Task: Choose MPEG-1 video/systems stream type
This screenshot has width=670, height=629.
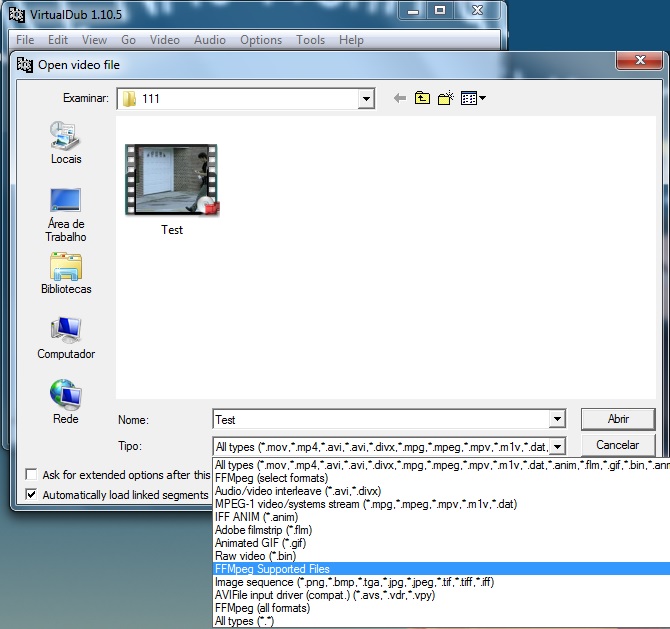Action: [x=441, y=504]
